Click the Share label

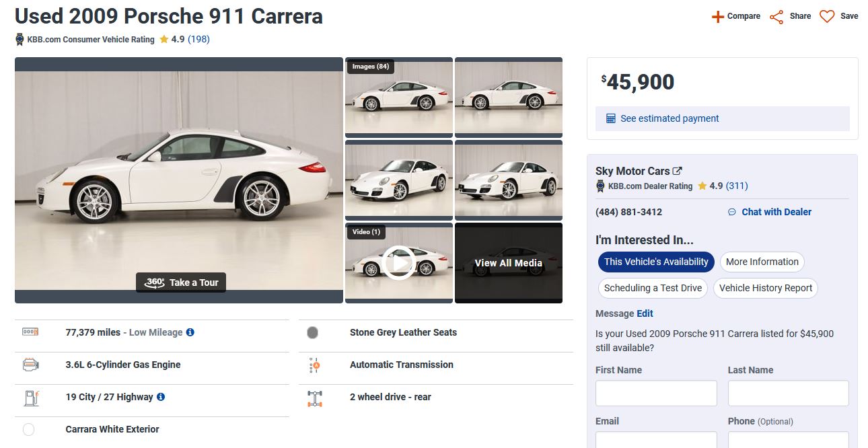800,16
